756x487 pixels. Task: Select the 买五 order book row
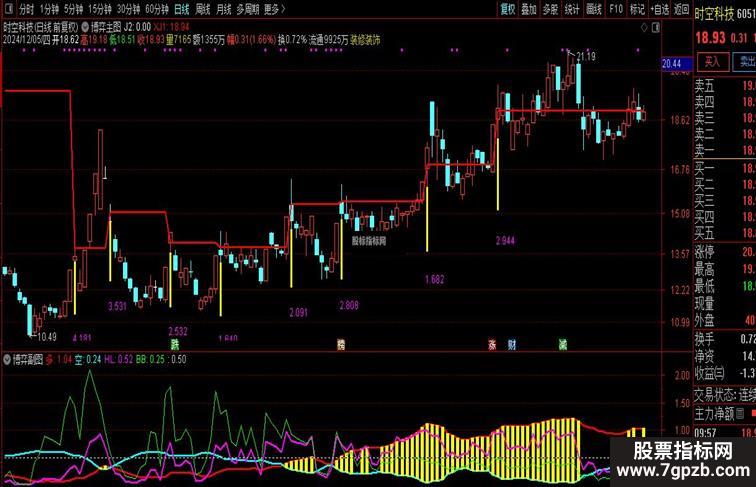point(725,233)
